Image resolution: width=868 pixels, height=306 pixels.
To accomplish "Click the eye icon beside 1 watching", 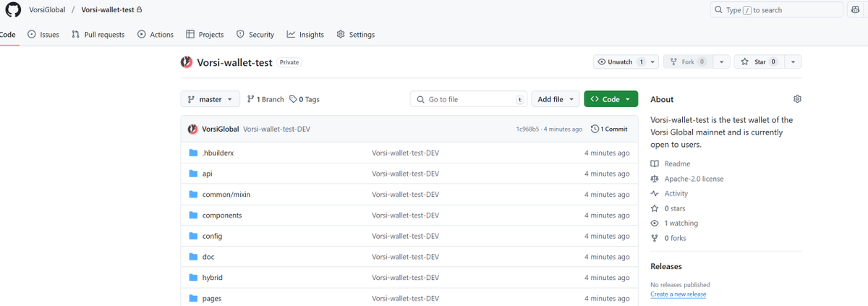I will 655,224.
